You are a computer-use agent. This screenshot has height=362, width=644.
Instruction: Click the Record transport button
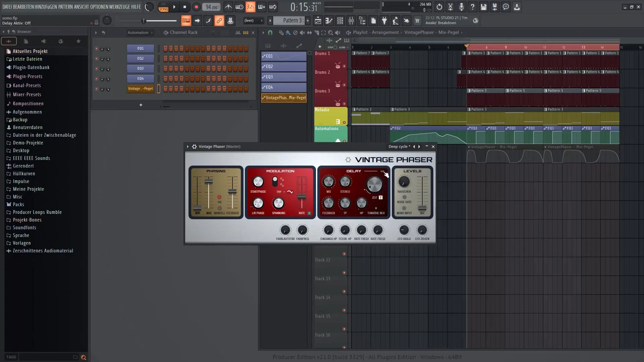(x=196, y=7)
